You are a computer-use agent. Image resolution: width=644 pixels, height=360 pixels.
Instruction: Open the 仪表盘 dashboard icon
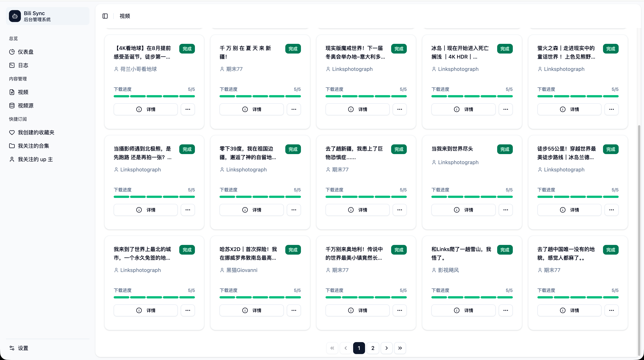12,52
